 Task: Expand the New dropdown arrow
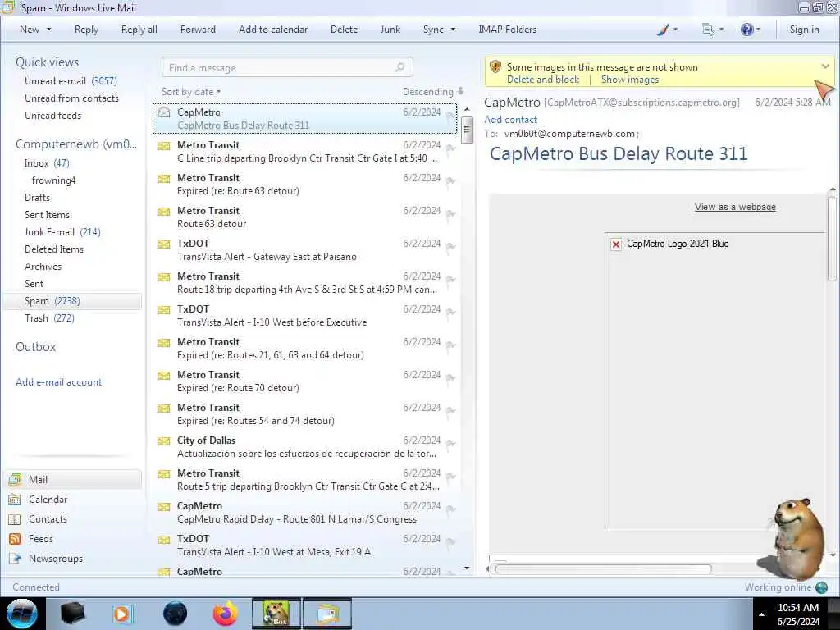coord(48,30)
